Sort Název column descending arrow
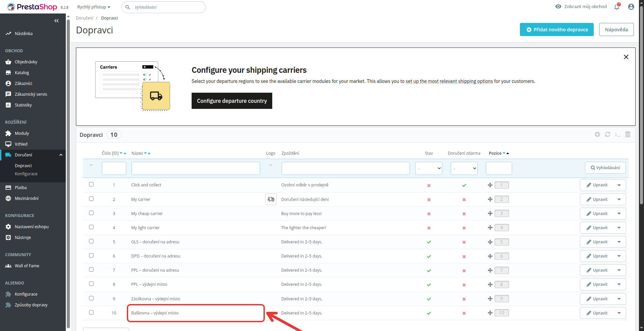Viewport: 644px width, 331px height. [x=145, y=153]
